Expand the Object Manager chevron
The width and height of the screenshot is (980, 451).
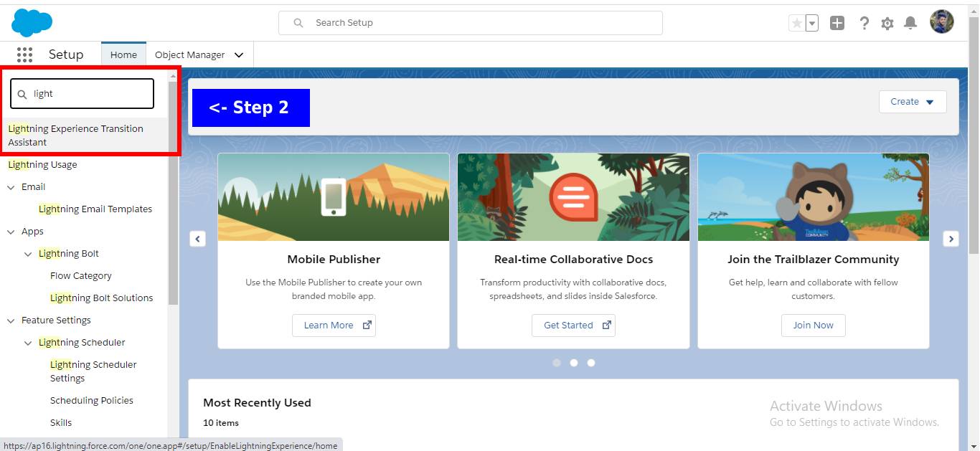tap(238, 54)
